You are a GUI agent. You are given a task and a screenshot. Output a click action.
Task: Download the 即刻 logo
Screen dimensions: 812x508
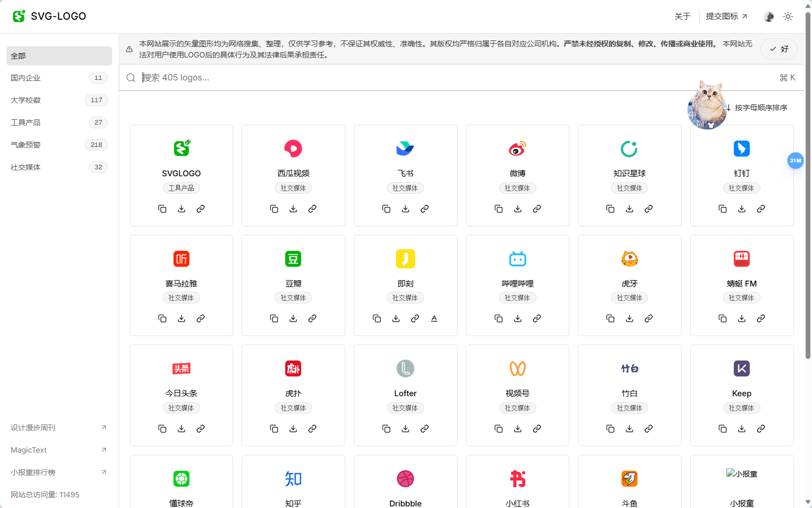[x=396, y=318]
